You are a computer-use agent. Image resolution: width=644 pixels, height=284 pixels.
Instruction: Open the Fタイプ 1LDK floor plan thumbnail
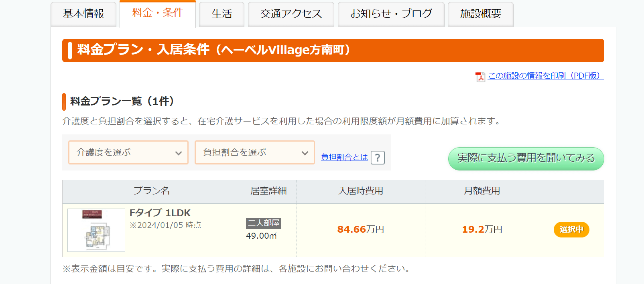click(x=96, y=230)
